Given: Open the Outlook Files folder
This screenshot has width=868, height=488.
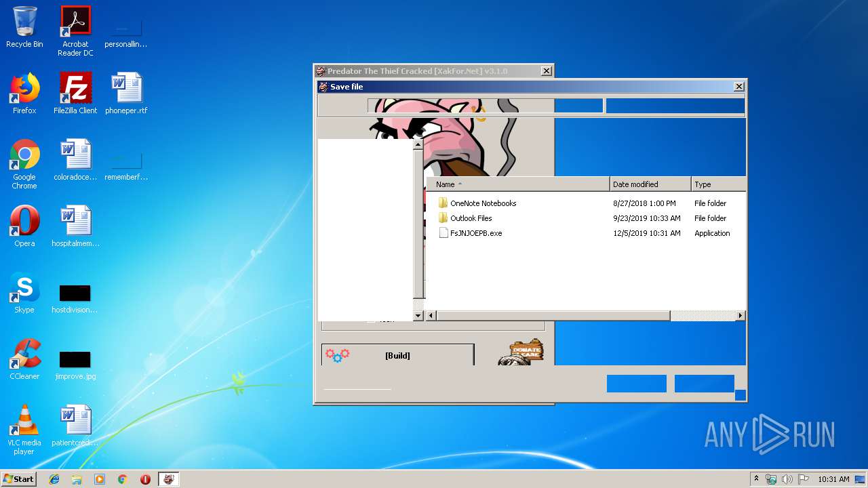Looking at the screenshot, I should pos(471,218).
